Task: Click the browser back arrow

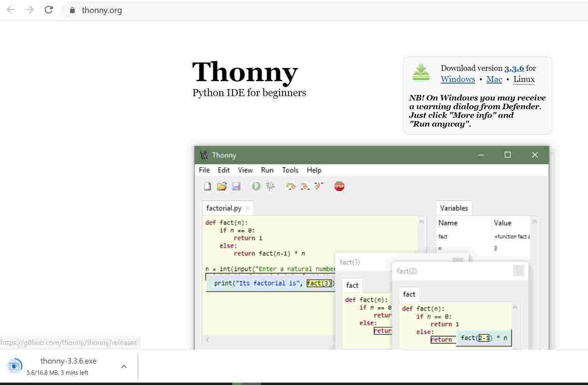Action: (11, 10)
